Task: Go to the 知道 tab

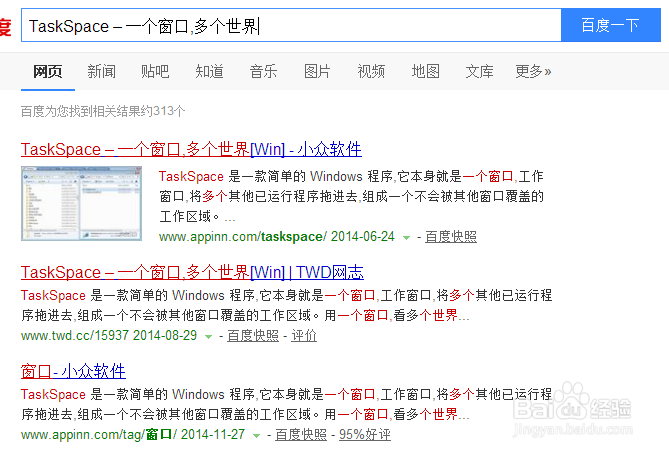Action: click(x=209, y=72)
